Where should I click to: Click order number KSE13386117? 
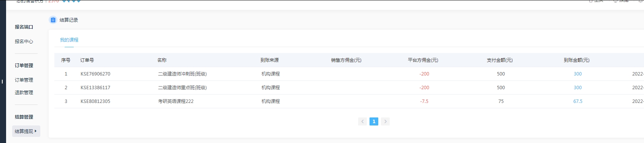pos(95,88)
